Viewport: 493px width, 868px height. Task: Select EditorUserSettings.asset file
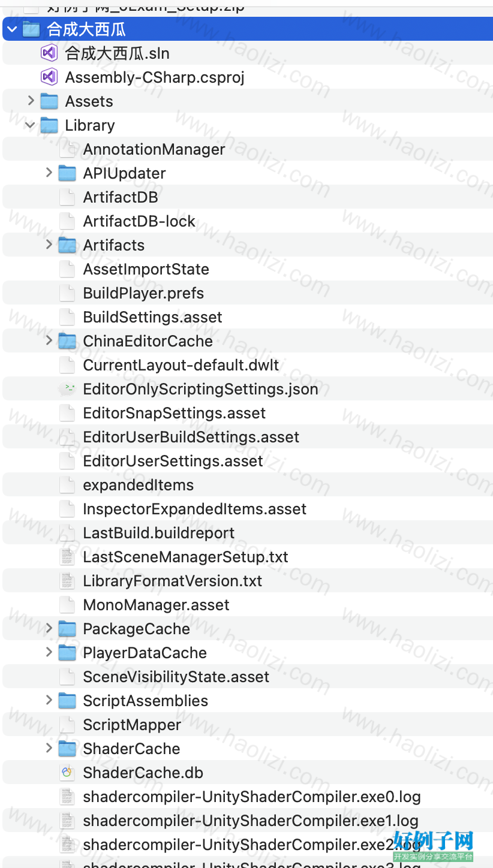tap(173, 461)
